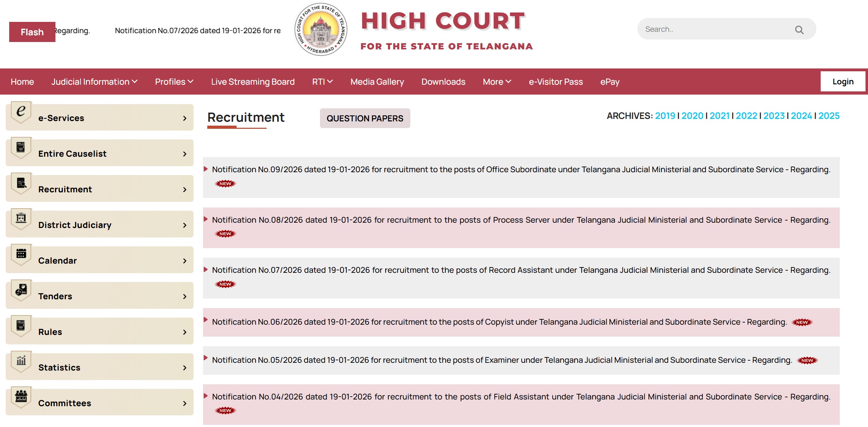The height and width of the screenshot is (427, 868).
Task: Click the Entire Causelist document icon
Action: click(x=21, y=148)
